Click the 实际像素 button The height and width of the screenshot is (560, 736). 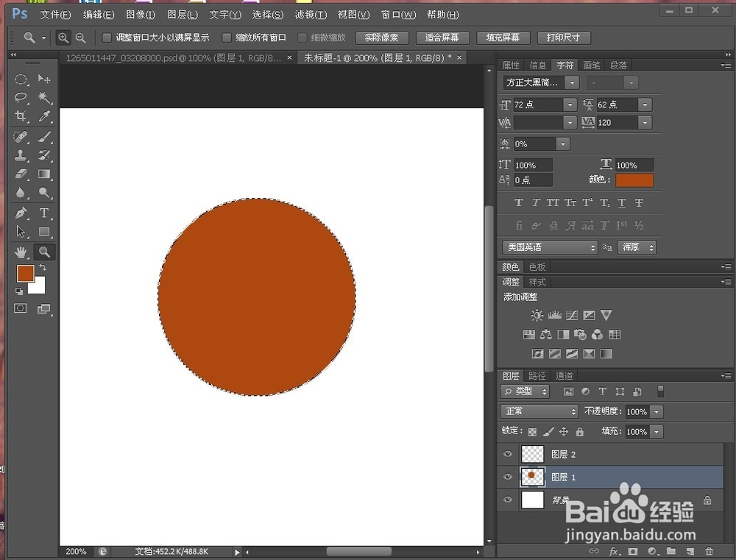pyautogui.click(x=381, y=38)
